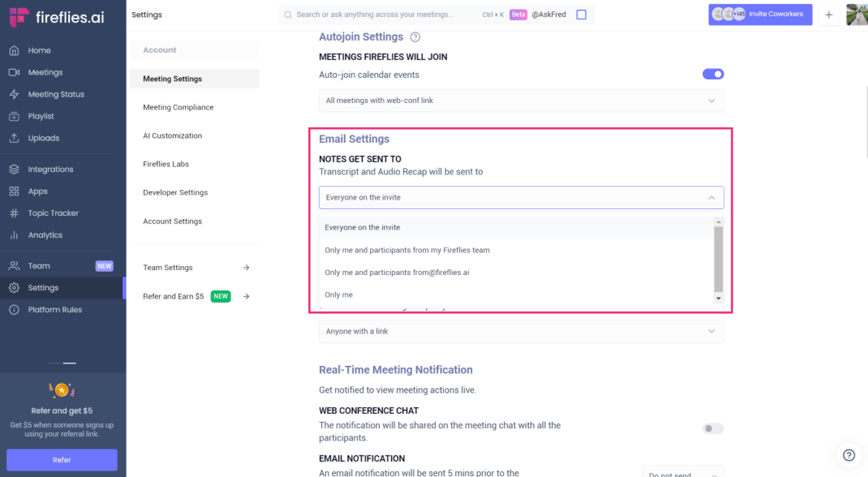868x477 pixels.
Task: Select Only me from the list
Action: point(339,294)
